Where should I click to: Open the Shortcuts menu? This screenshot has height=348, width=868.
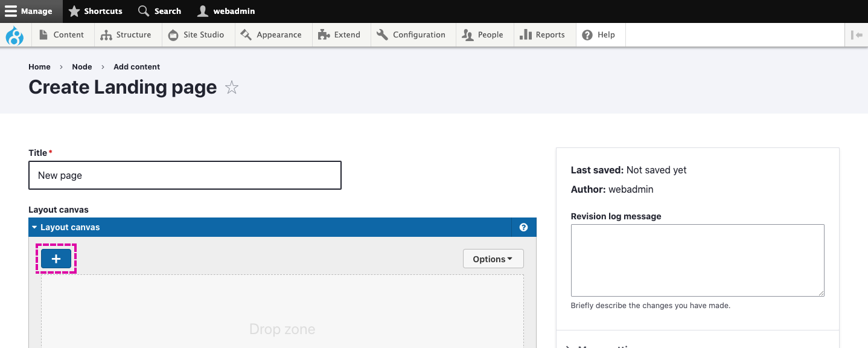[x=95, y=11]
